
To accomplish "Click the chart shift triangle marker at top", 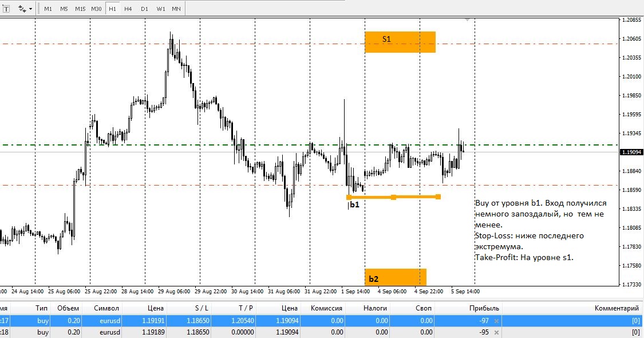I will pos(467,19).
